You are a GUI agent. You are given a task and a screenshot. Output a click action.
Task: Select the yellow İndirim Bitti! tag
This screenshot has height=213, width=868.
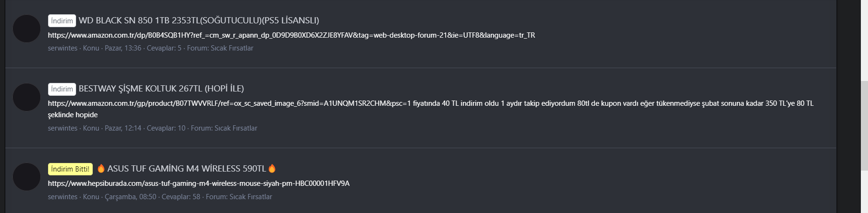[70, 169]
